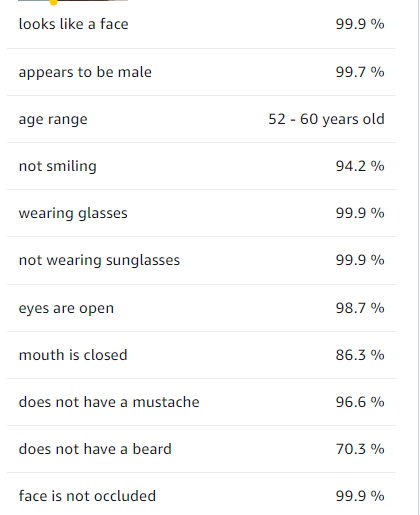Select the 'looks like a face' row
The height and width of the screenshot is (515, 420).
201,24
